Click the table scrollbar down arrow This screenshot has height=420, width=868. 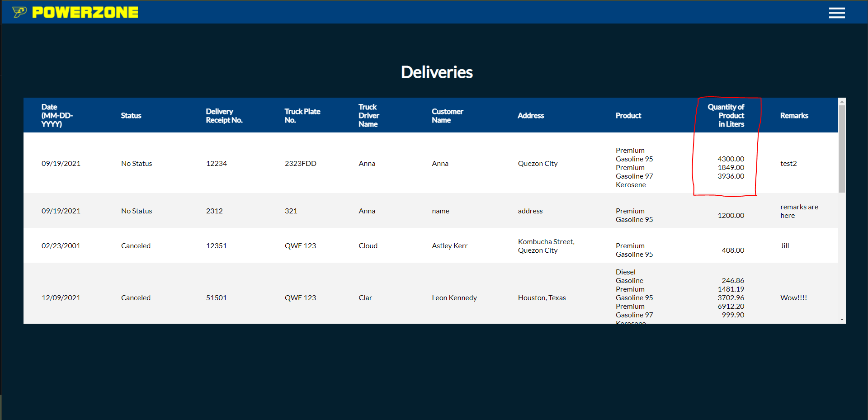(x=842, y=320)
